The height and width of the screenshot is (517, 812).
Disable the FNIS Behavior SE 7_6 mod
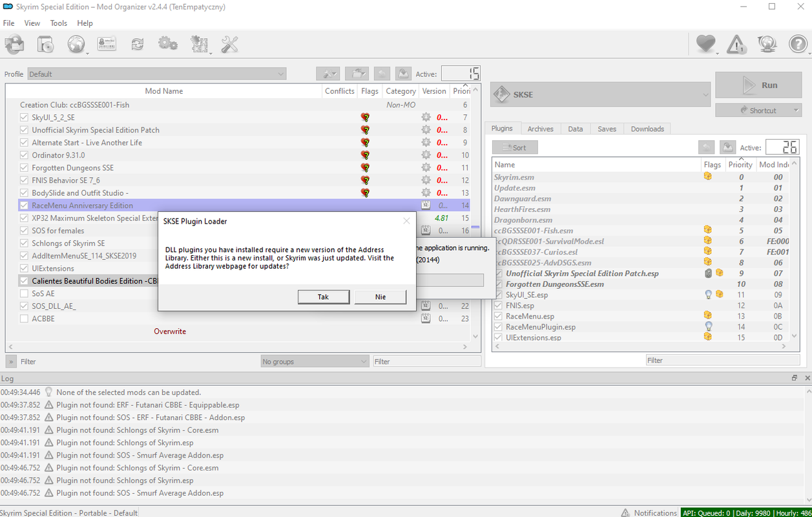(x=24, y=180)
